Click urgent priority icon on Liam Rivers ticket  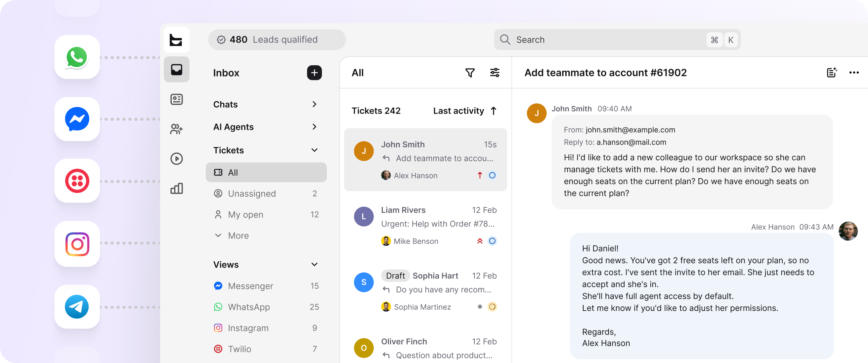(480, 241)
